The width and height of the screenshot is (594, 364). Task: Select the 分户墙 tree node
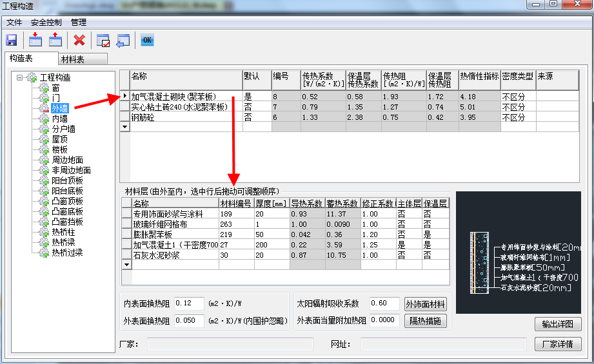pyautogui.click(x=63, y=129)
